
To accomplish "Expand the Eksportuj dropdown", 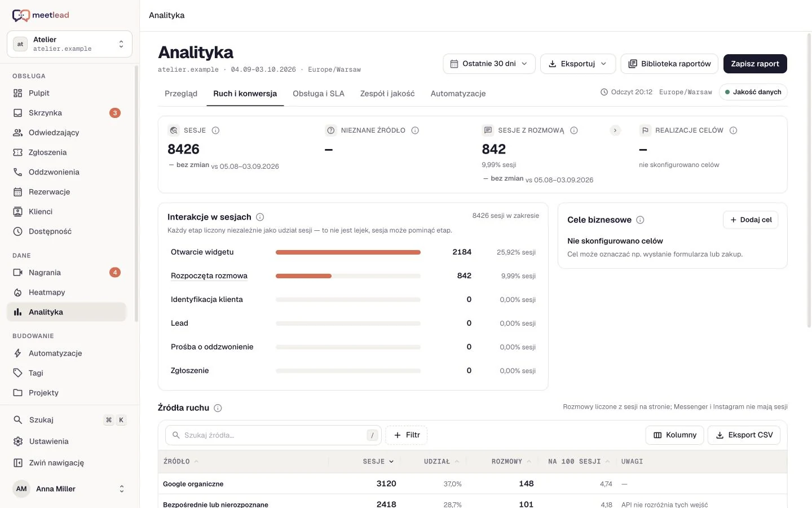I will (x=577, y=64).
